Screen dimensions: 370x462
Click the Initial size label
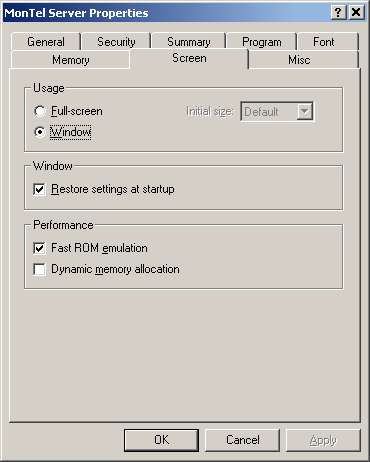210,111
